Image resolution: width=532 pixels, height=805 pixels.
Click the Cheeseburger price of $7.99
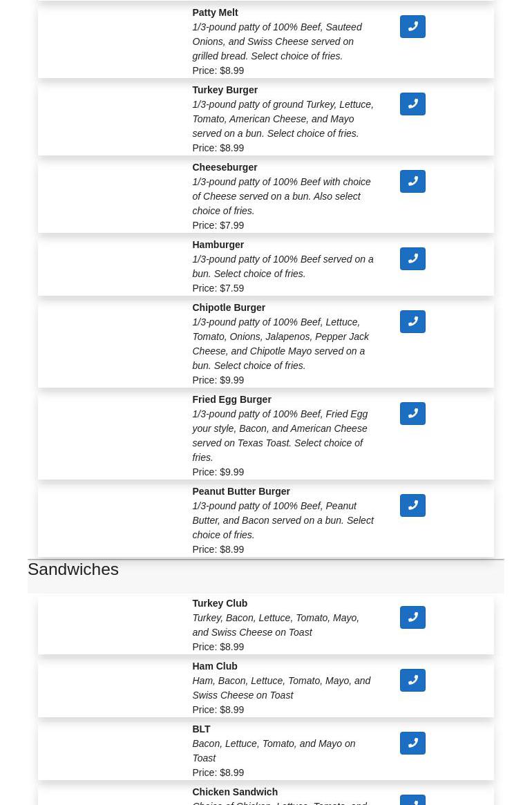click(x=218, y=225)
